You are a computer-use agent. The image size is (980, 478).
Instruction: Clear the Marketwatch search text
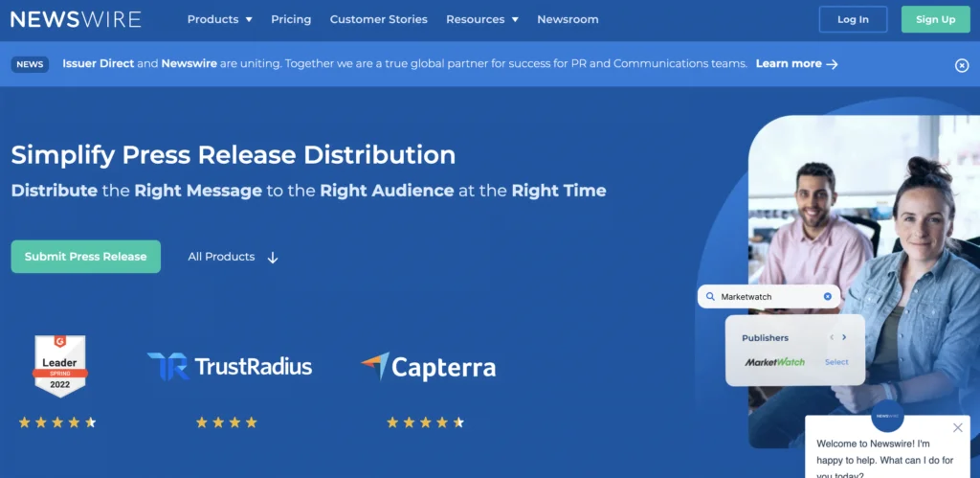pos(828,297)
